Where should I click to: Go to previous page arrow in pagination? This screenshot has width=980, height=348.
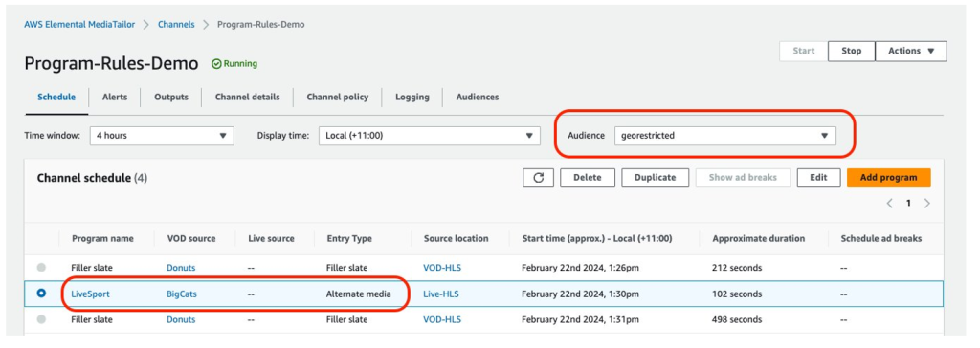click(890, 203)
